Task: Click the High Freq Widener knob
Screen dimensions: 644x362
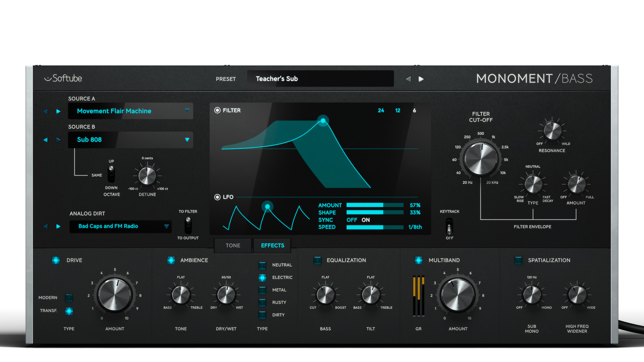Action: pos(577,295)
